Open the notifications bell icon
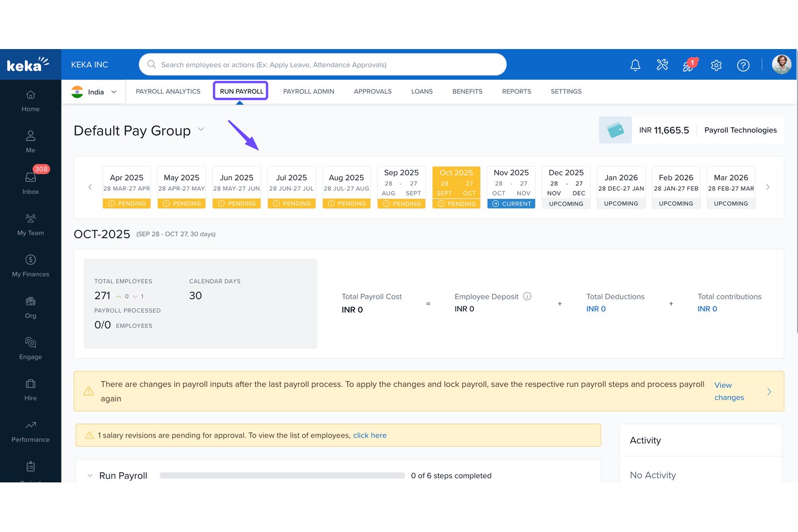Viewport: 798px width, 532px height. [635, 65]
